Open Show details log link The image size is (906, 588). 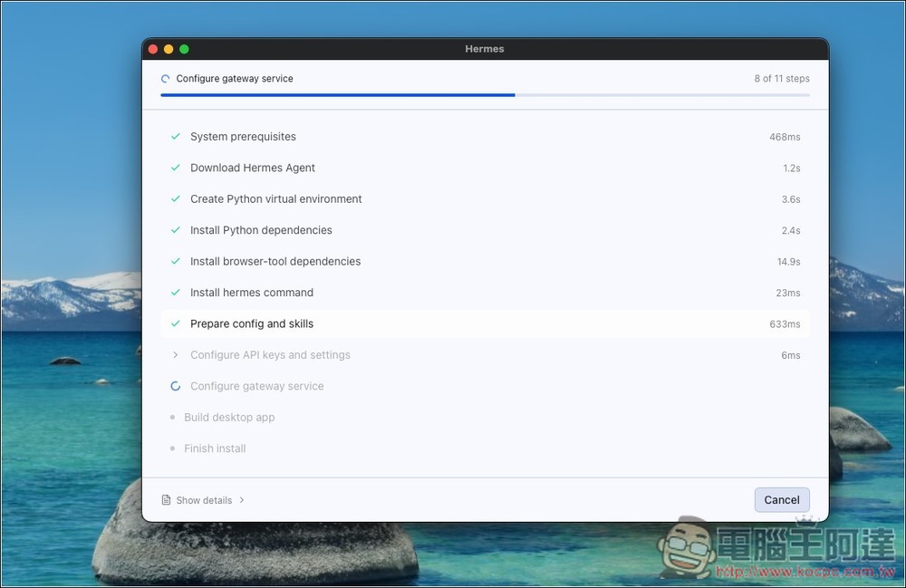tap(204, 500)
